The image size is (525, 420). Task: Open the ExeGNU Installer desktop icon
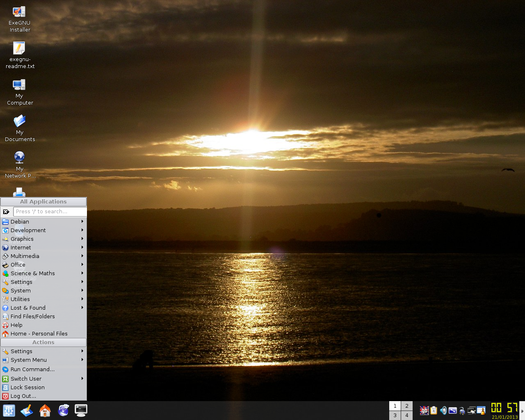tap(20, 19)
